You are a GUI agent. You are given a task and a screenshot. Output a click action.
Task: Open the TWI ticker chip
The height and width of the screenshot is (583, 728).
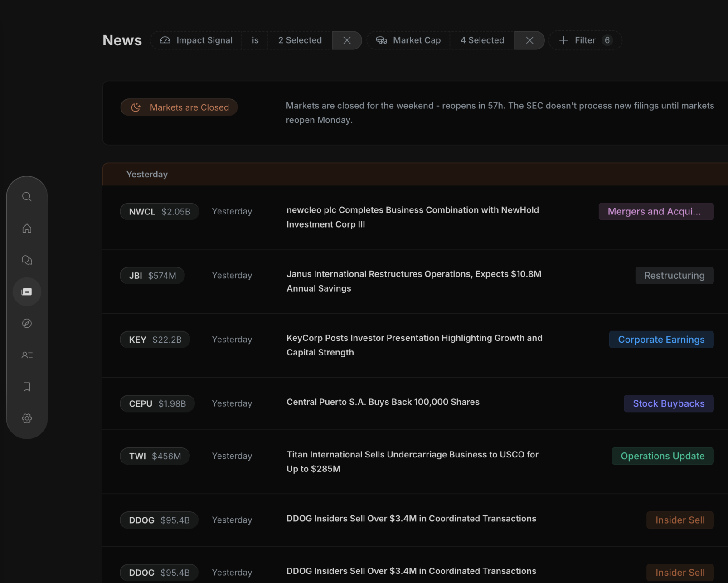(x=155, y=456)
